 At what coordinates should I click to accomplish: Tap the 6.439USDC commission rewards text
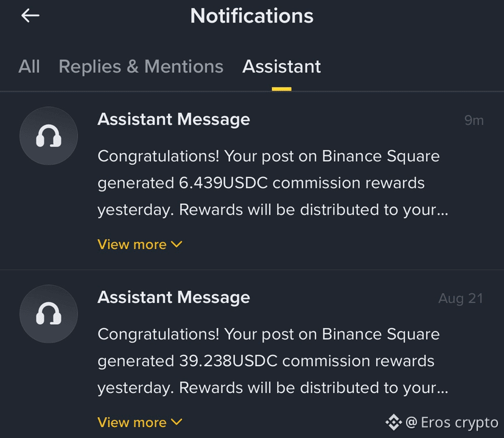301,183
